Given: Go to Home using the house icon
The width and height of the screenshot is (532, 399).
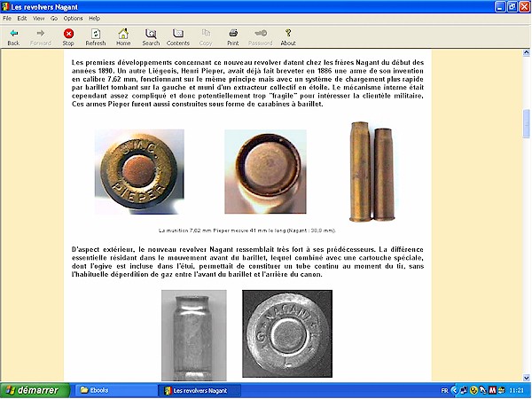Looking at the screenshot, I should 123,34.
